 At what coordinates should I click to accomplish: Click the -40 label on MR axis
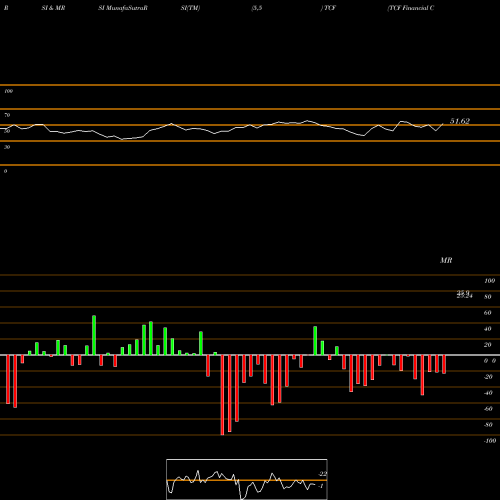pos(488,393)
